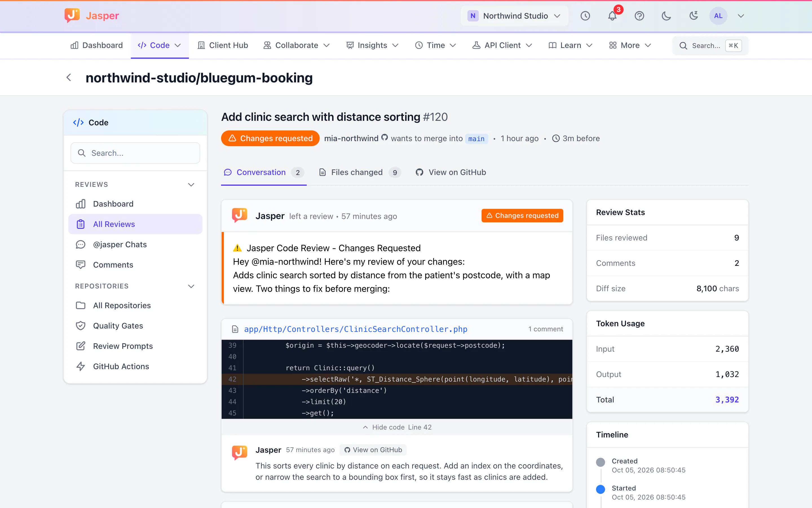The width and height of the screenshot is (812, 508).
Task: Open the Northwind Studio workspace switcher
Action: [x=514, y=16]
